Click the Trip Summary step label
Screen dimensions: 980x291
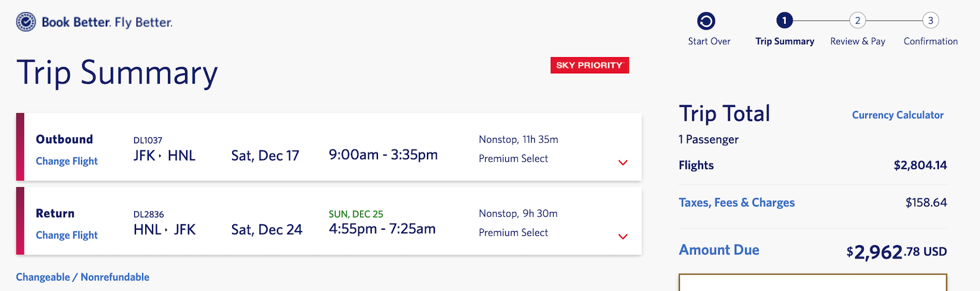click(785, 41)
